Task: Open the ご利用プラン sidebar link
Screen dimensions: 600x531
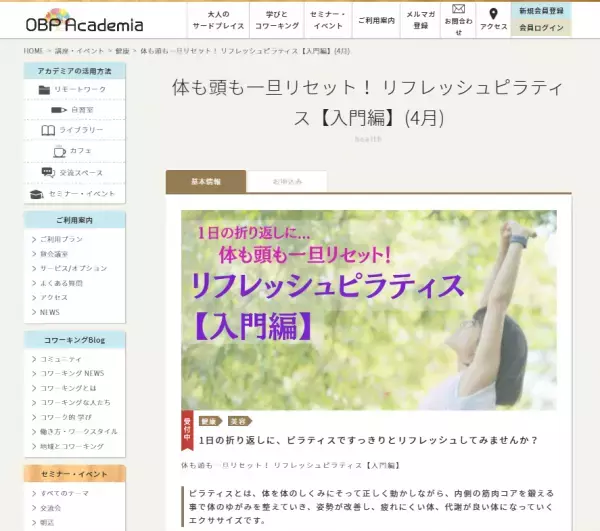Action: click(x=61, y=239)
